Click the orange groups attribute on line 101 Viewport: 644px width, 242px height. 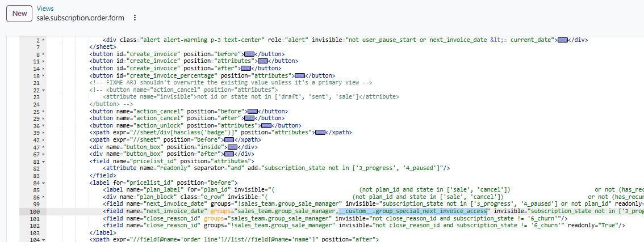(x=213, y=218)
